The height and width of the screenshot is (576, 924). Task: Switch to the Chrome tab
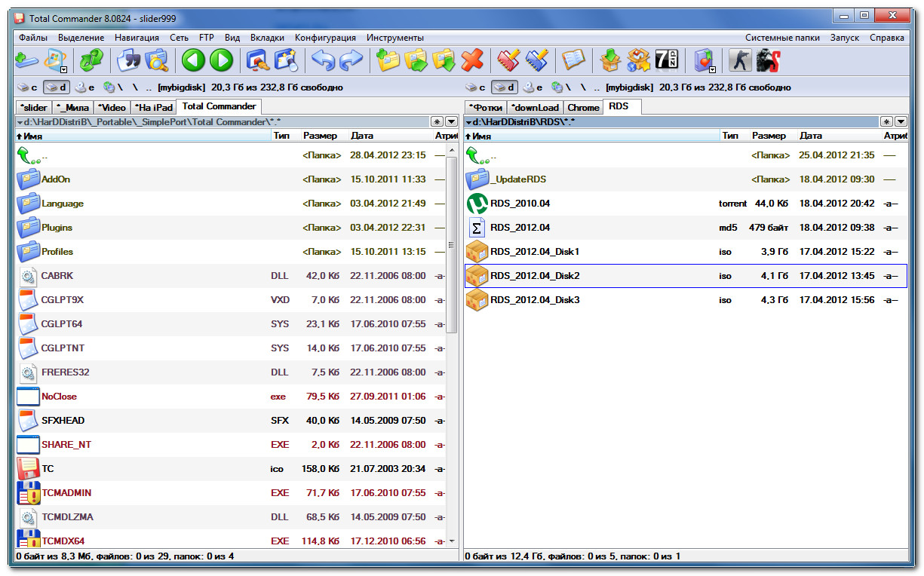click(x=583, y=108)
